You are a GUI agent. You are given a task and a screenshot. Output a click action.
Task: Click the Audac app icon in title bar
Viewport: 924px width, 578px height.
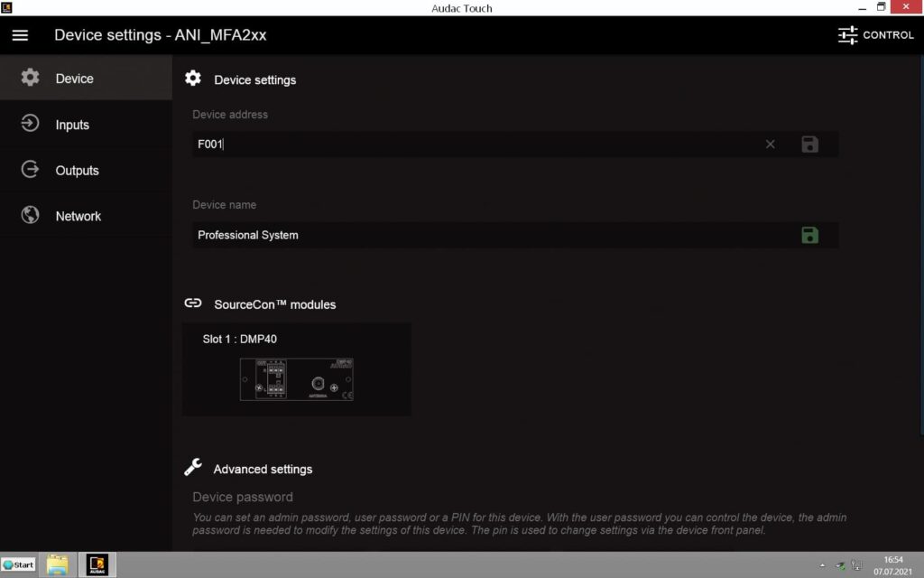[6, 7]
